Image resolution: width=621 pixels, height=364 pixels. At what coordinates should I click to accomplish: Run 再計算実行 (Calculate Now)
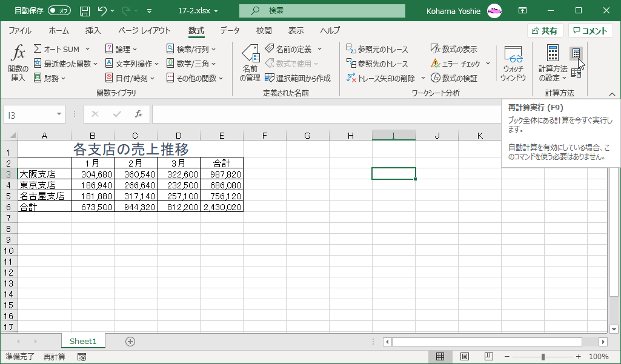pos(576,55)
